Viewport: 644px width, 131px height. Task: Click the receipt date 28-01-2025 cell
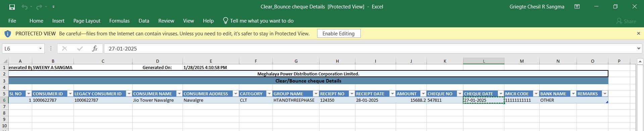pyautogui.click(x=376, y=100)
